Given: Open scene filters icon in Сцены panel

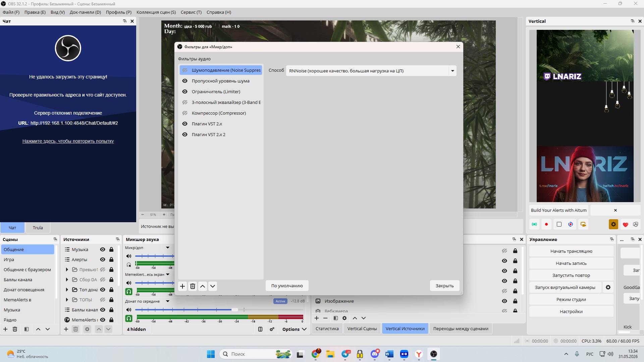Looking at the screenshot, I should [x=26, y=329].
